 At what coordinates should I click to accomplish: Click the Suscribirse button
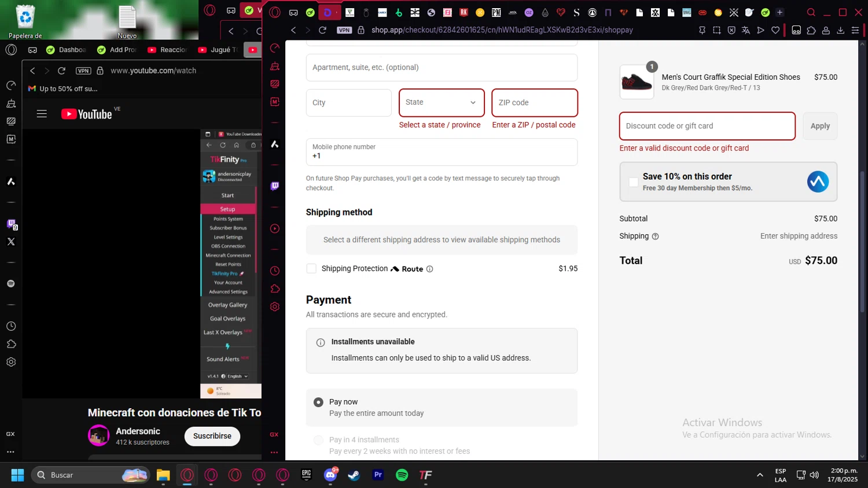(x=212, y=436)
